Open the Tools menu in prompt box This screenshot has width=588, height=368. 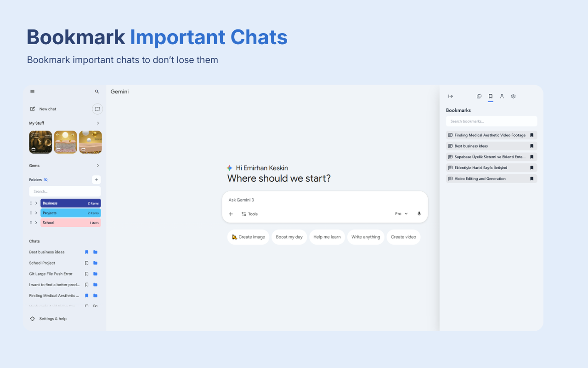(x=249, y=214)
